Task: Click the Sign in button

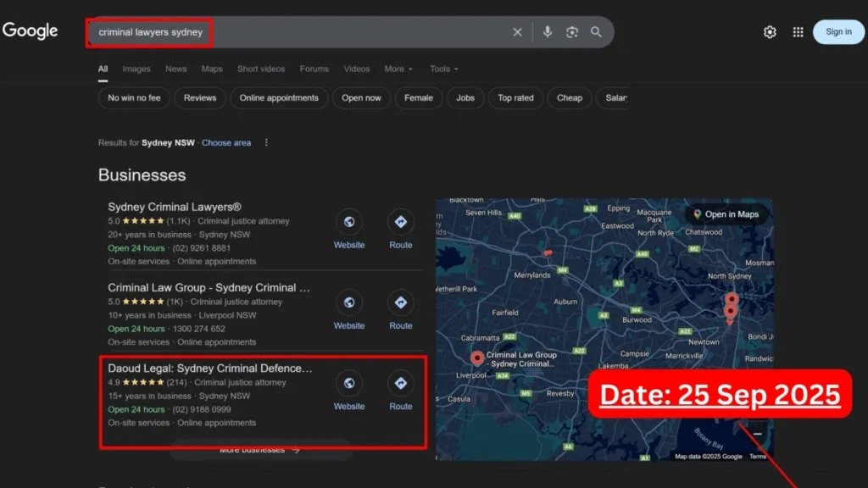Action: coord(838,31)
